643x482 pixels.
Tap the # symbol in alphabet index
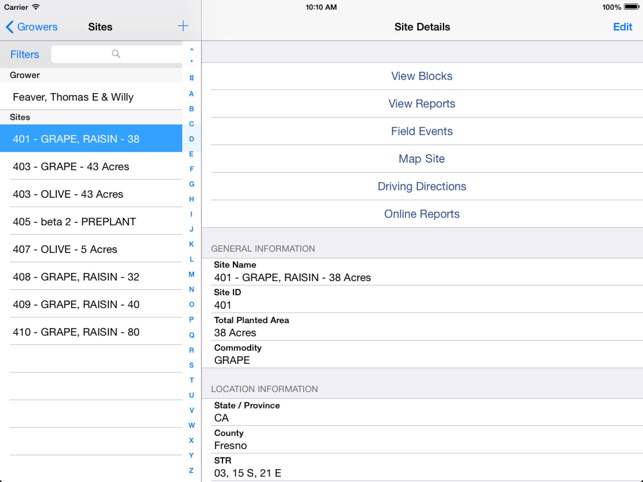click(x=191, y=78)
